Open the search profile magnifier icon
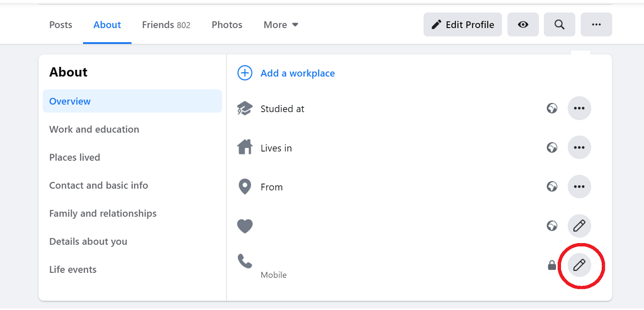The height and width of the screenshot is (310, 644). [559, 25]
